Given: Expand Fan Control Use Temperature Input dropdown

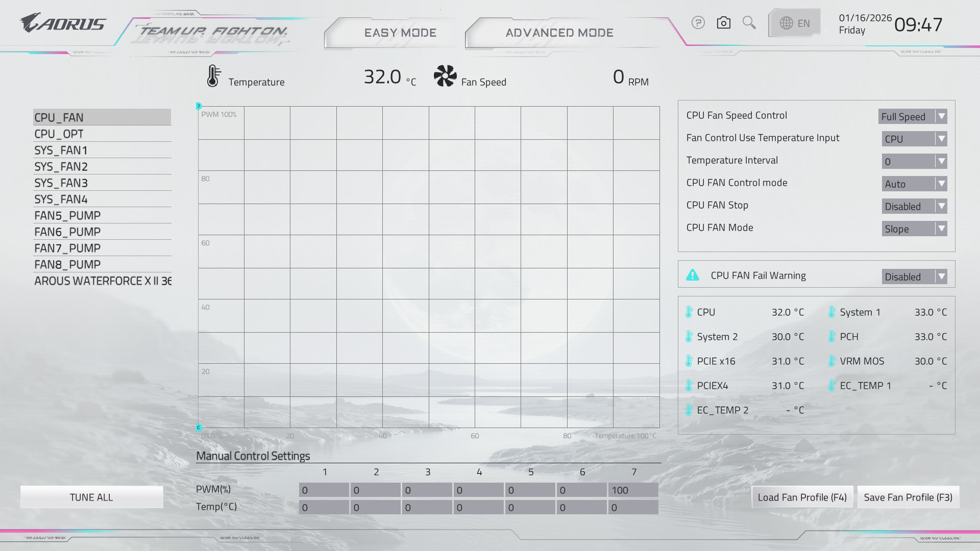Looking at the screenshot, I should click(x=914, y=139).
